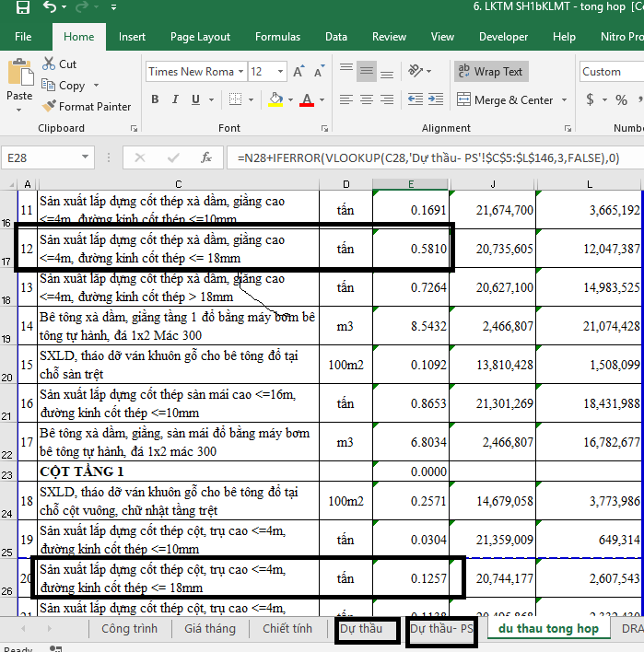Open the undo history dropdown arrow
644x652 pixels.
[x=64, y=7]
